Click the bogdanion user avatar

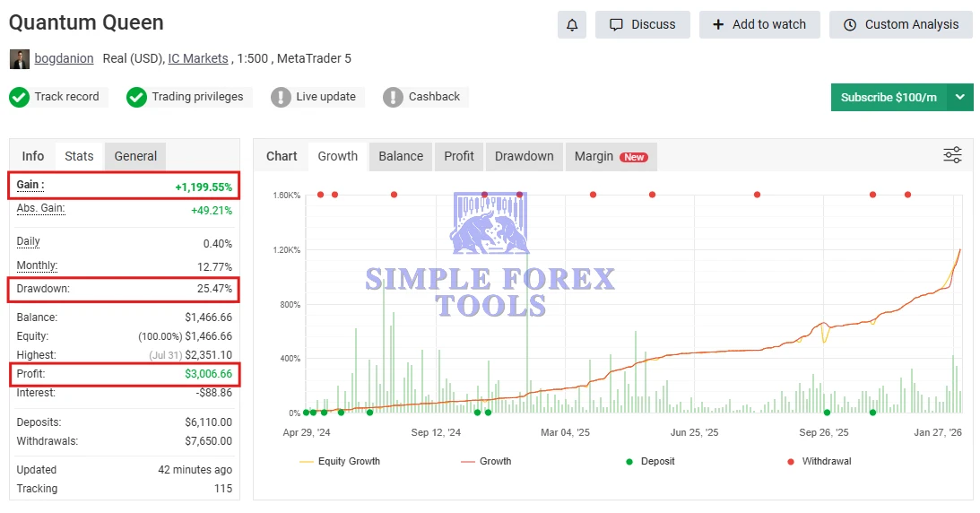pyautogui.click(x=20, y=59)
